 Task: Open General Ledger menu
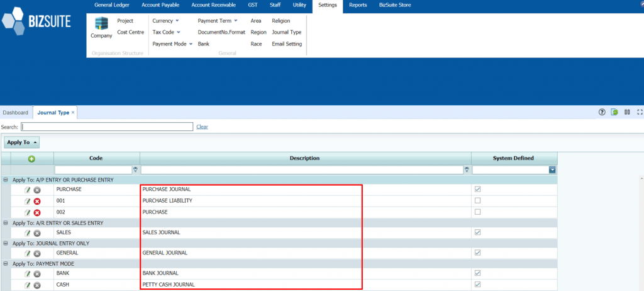click(112, 5)
